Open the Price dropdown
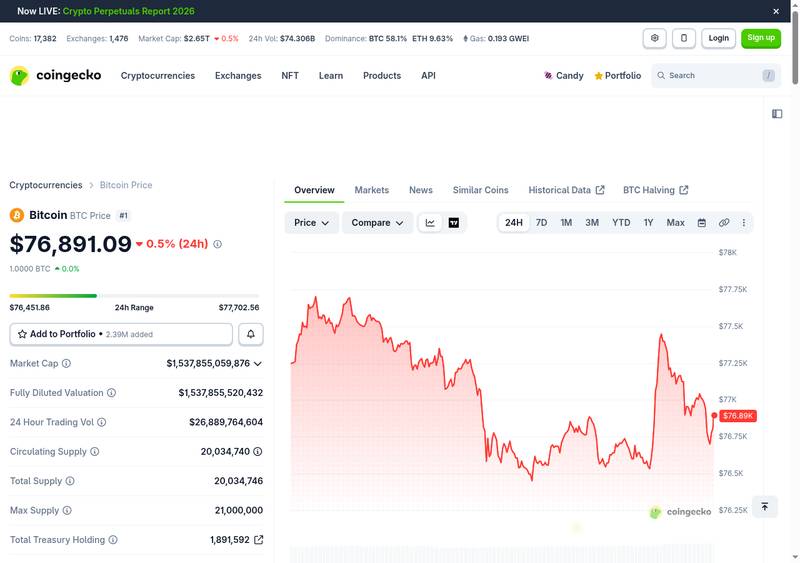Screen dimensions: 800x563 [311, 223]
